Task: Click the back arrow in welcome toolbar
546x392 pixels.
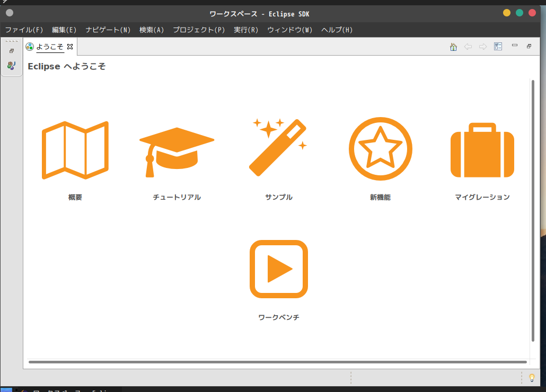Action: 468,47
